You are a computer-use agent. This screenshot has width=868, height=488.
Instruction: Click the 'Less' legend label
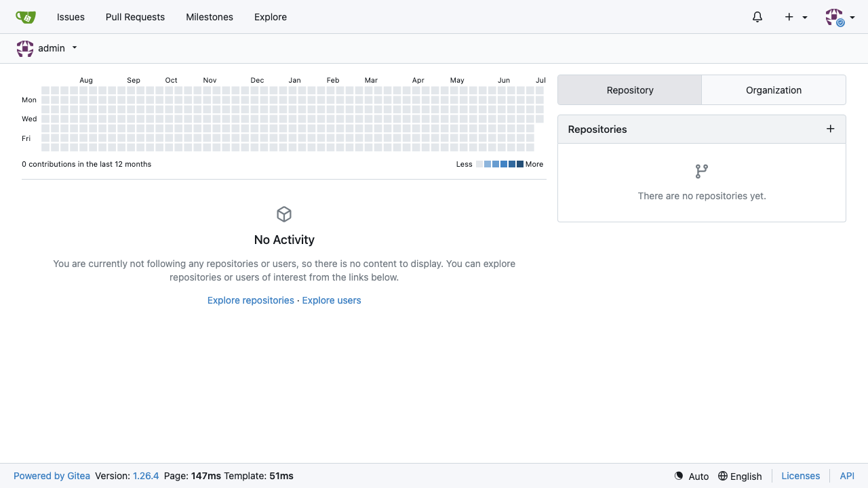pyautogui.click(x=465, y=164)
